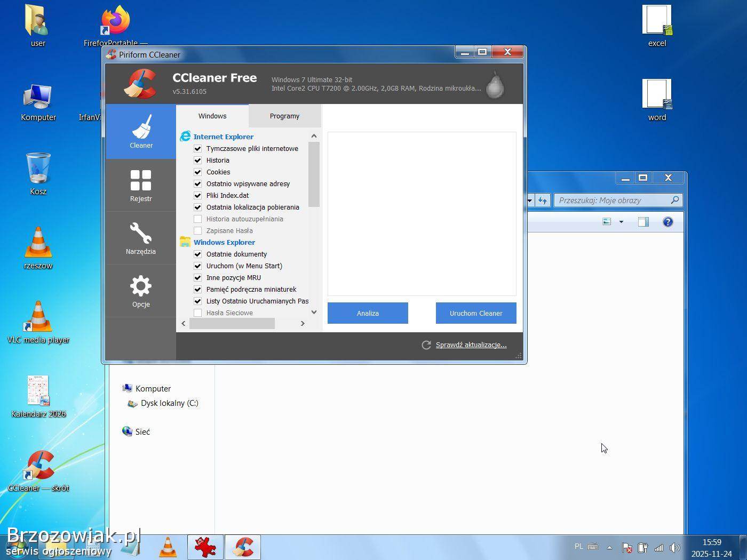Show hidden tray icons arrow

(x=609, y=547)
